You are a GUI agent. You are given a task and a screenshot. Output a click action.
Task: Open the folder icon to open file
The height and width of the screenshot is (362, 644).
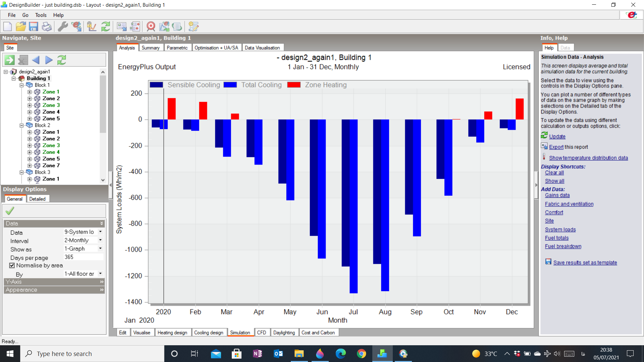click(x=21, y=26)
